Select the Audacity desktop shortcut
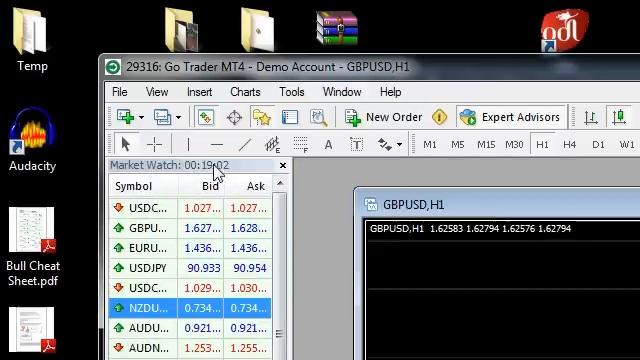 [x=32, y=140]
